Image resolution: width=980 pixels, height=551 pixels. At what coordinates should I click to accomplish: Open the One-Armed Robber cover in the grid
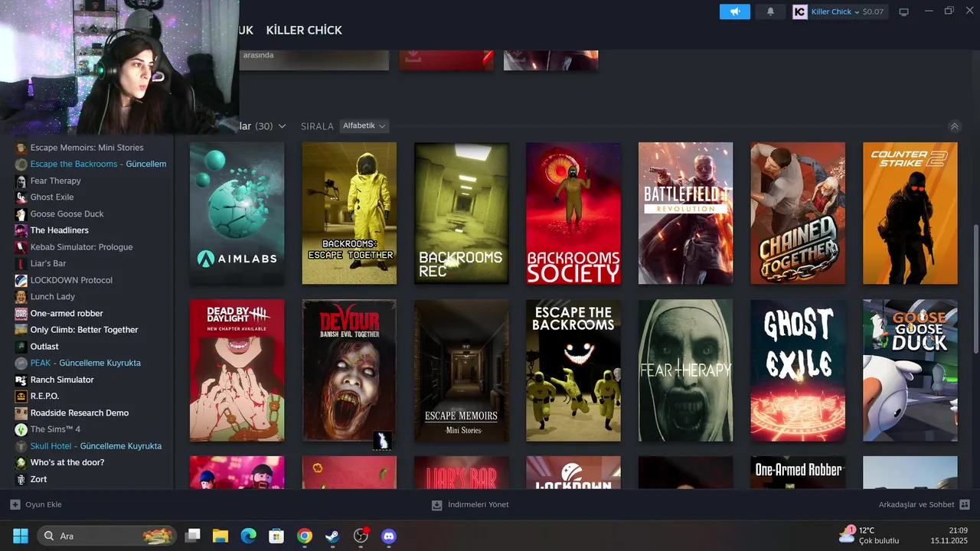798,472
